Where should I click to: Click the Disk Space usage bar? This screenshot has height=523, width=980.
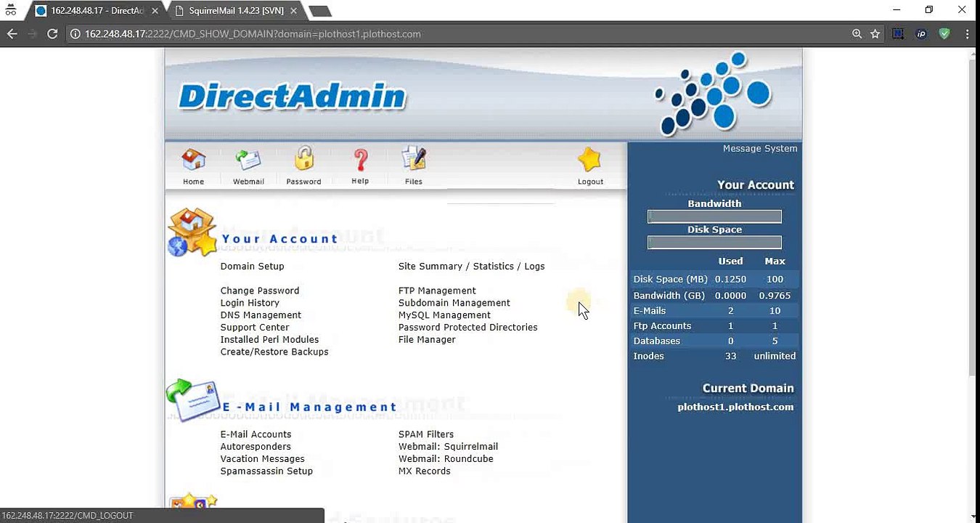point(714,243)
